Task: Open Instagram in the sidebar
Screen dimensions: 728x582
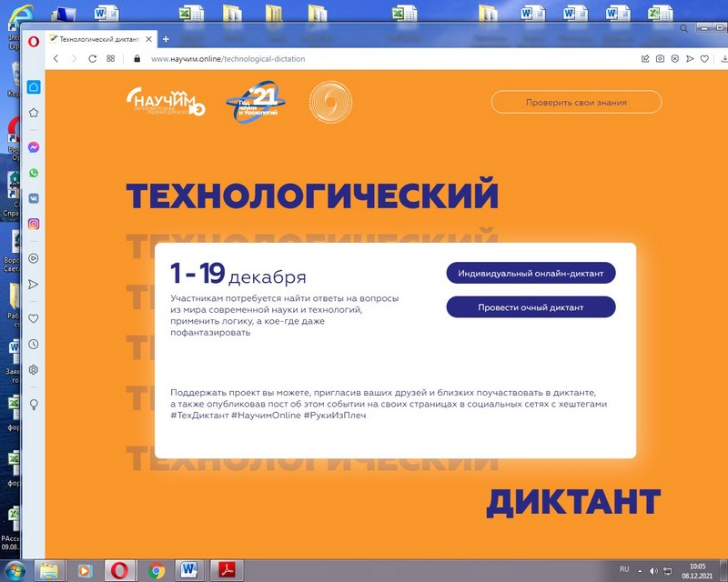Action: (34, 224)
